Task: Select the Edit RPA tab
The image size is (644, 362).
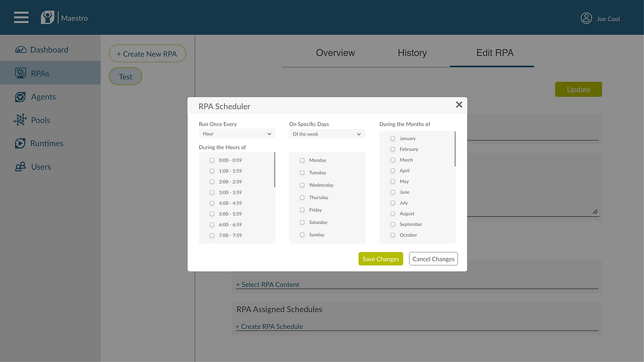Action: click(494, 53)
